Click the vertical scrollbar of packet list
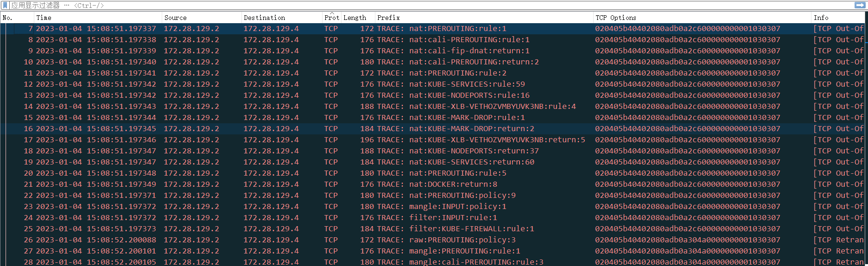The height and width of the screenshot is (266, 868). (866, 139)
